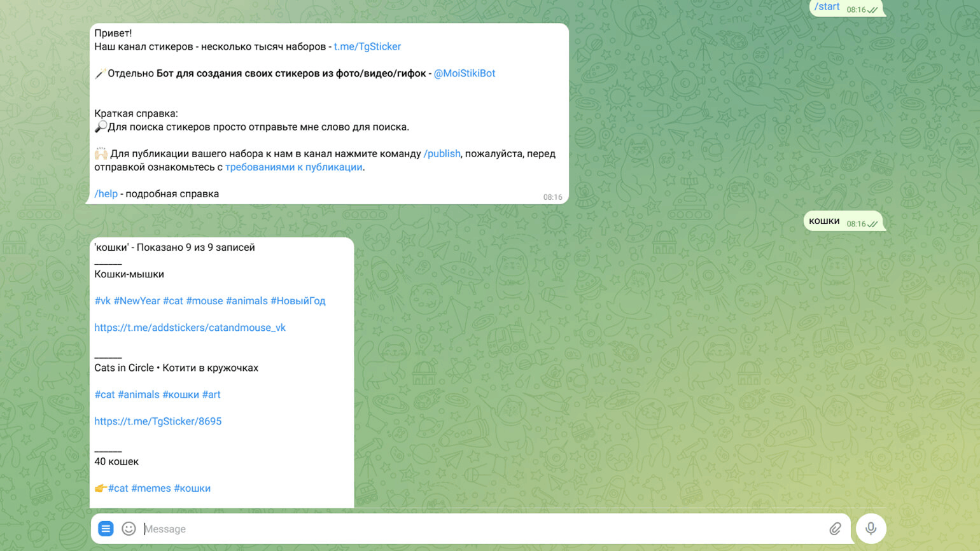Open the @MoiStikiBot mention
The width and height of the screenshot is (980, 551).
[x=465, y=73]
